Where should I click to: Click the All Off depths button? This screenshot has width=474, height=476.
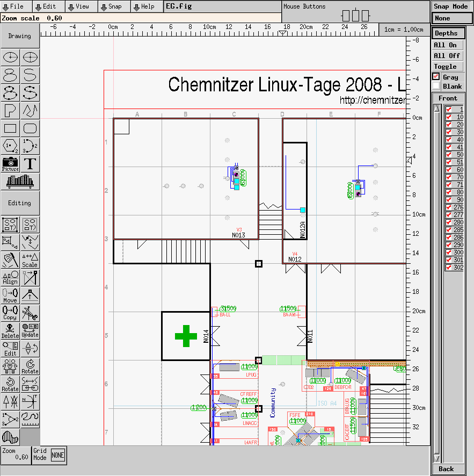(447, 56)
